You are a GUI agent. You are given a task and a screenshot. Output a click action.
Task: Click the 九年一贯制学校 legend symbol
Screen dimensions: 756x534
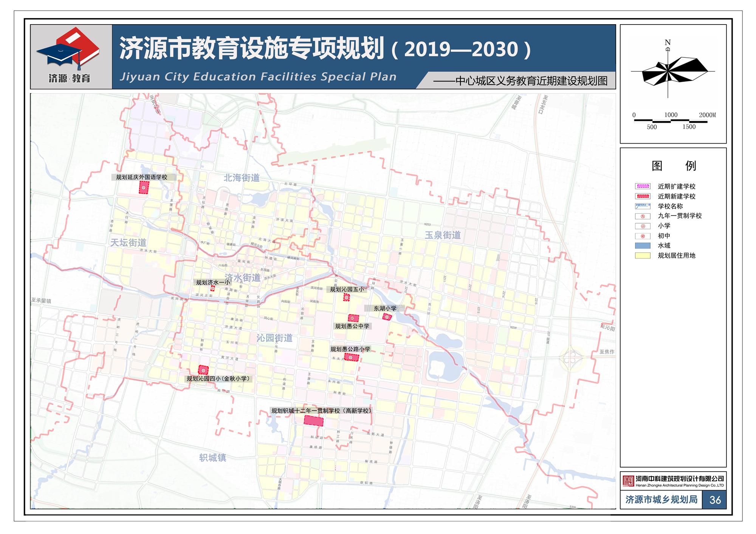click(643, 216)
